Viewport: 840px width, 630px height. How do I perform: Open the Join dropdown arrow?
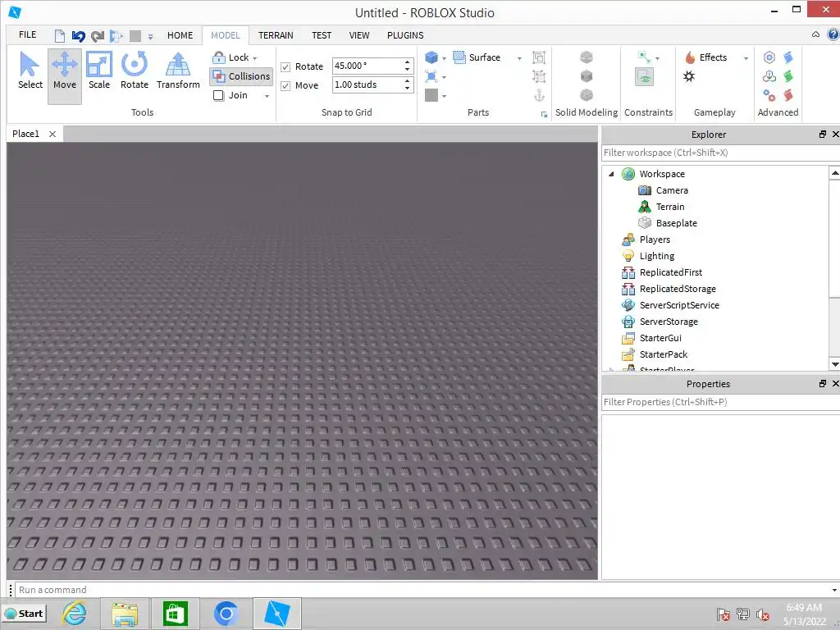coord(267,96)
